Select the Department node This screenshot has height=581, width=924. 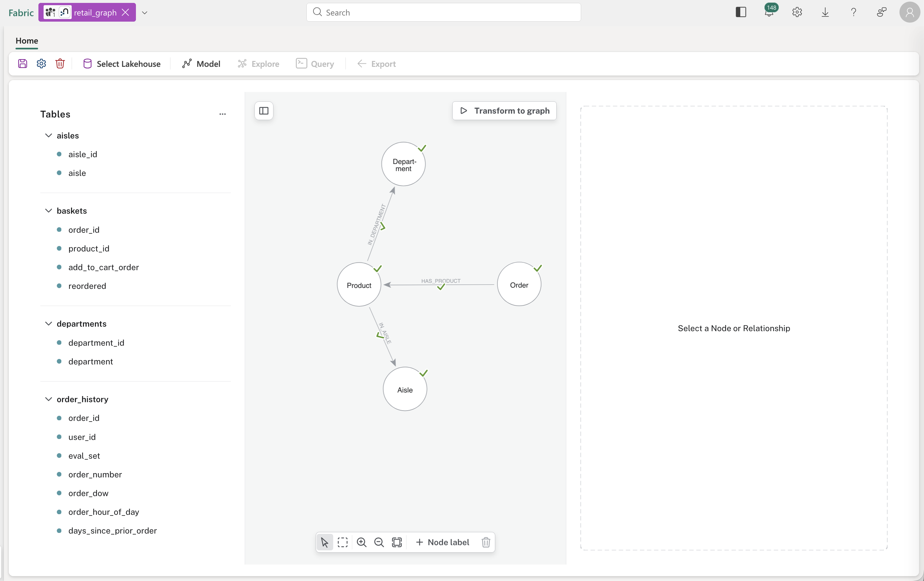click(x=404, y=164)
